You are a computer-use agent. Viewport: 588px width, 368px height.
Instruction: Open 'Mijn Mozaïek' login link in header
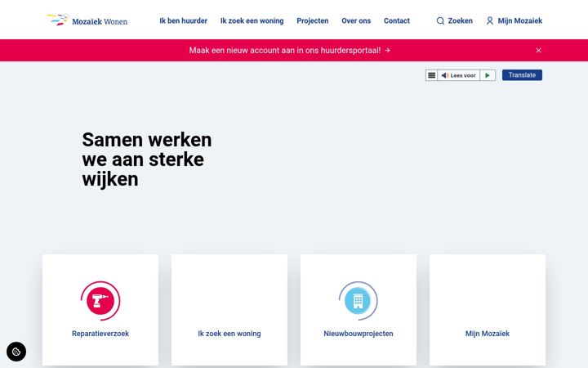point(519,20)
